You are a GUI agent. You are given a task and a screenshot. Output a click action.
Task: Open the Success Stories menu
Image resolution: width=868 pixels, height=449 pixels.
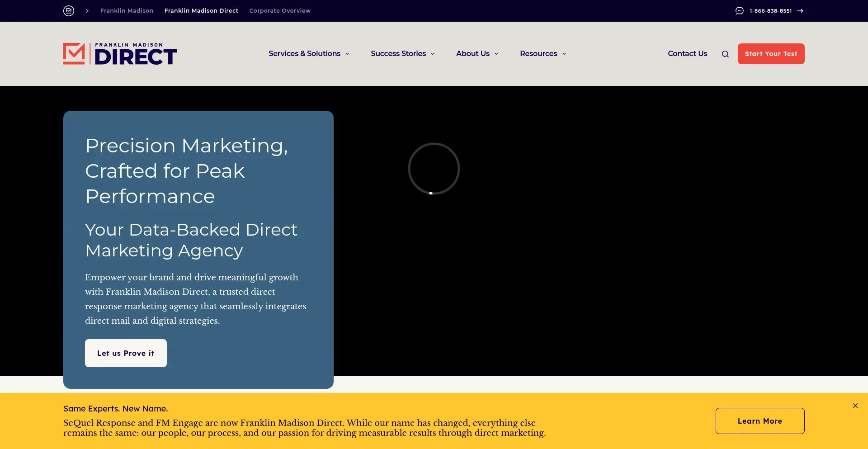[x=398, y=53]
